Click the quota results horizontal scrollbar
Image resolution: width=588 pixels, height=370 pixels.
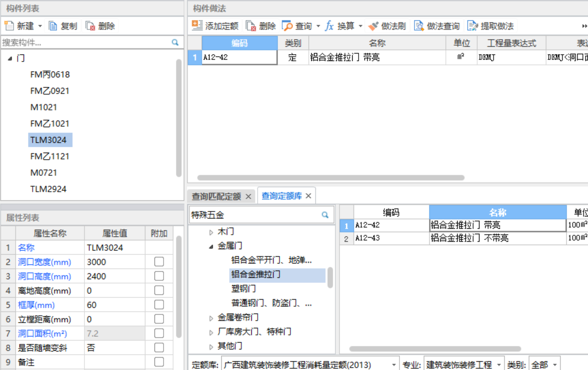(434, 349)
